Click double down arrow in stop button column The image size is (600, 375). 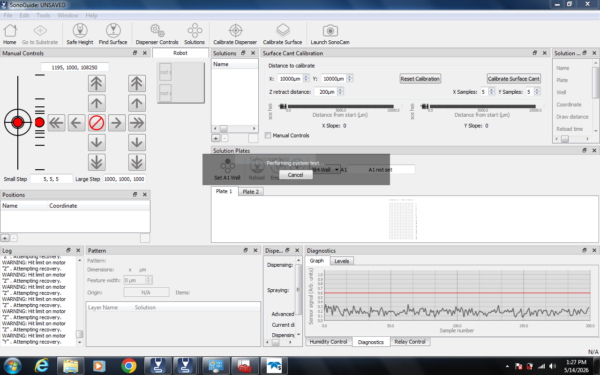click(96, 162)
